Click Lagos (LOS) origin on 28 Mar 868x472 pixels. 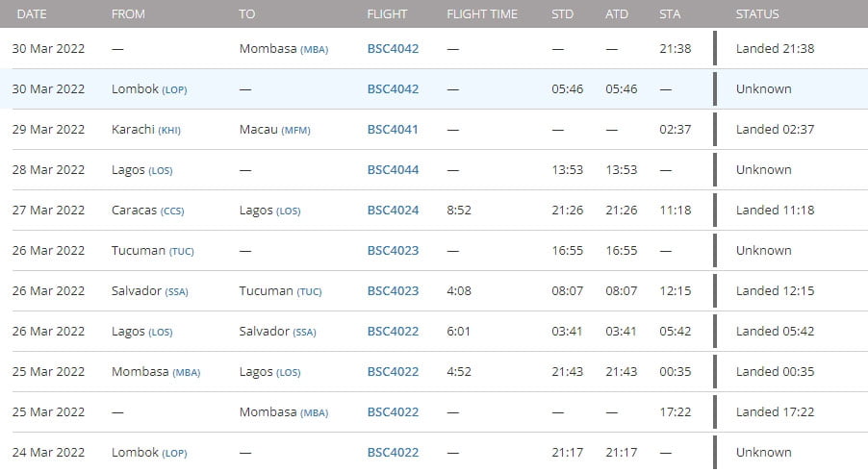(142, 169)
